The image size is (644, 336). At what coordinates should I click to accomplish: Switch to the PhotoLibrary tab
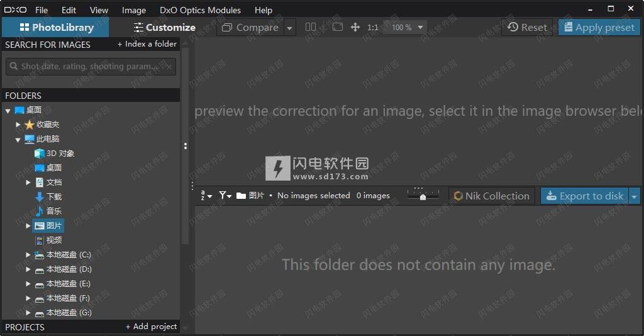(55, 28)
